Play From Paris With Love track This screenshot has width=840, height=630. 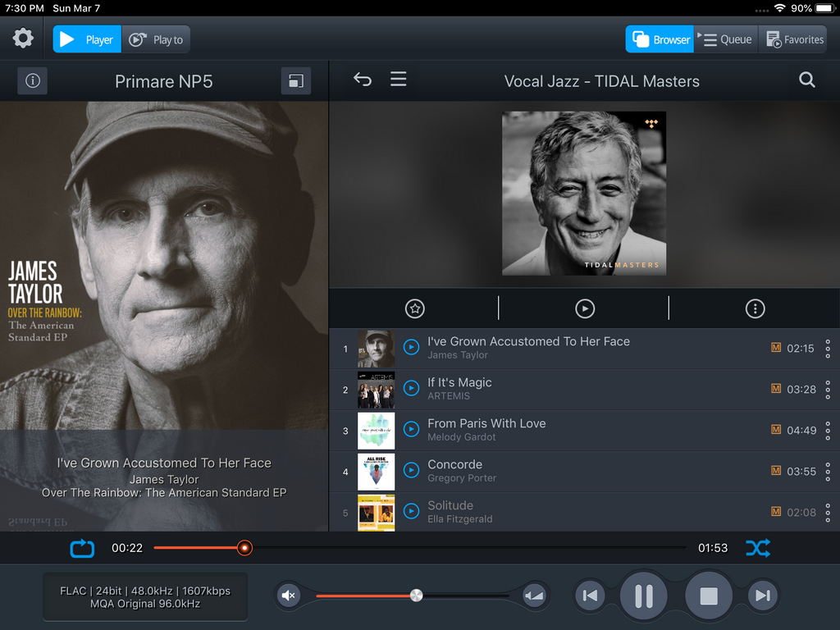[411, 429]
